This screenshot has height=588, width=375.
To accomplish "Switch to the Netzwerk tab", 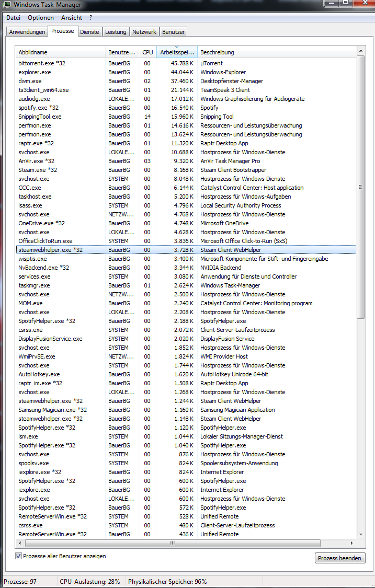I will coord(144,32).
